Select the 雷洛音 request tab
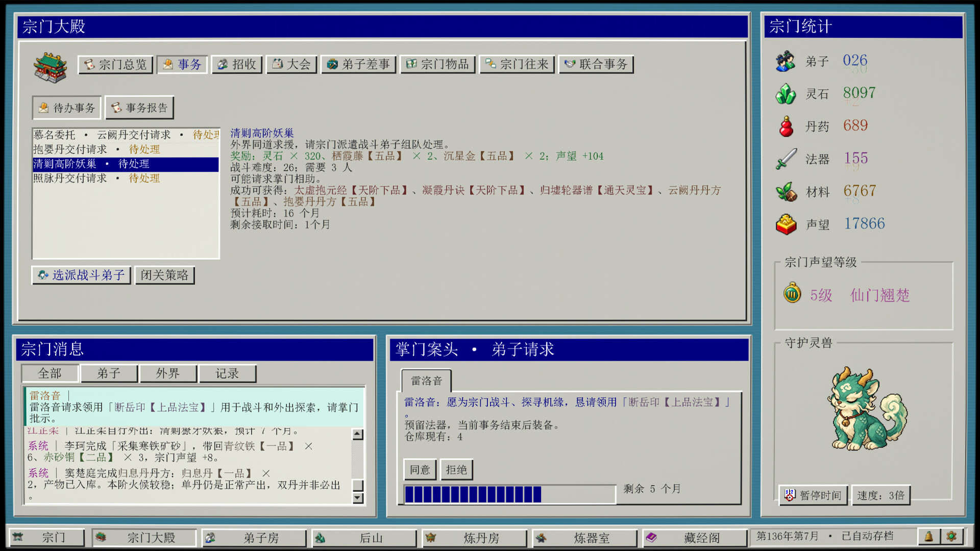This screenshot has height=551, width=980. click(427, 381)
